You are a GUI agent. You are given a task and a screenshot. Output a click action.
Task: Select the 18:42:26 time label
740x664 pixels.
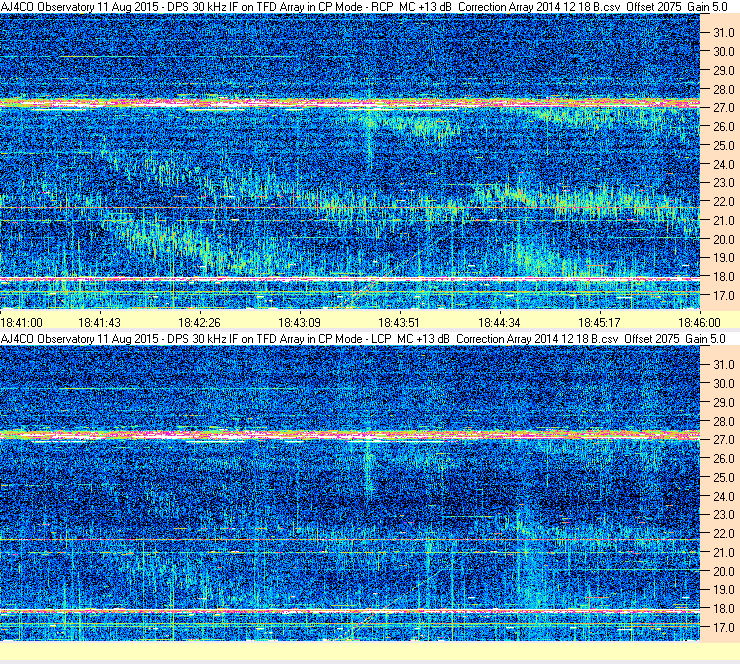[199, 323]
